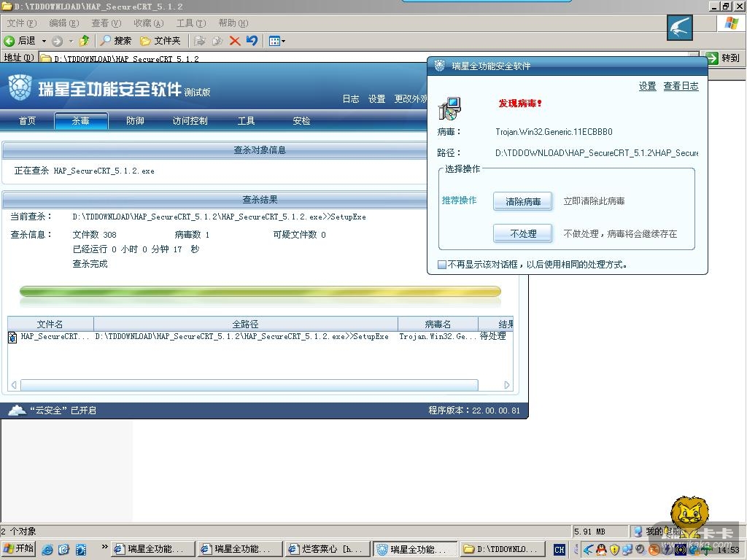Viewport: 747px width, 560px height.
Task: Open the Back button history dropdown arrow
Action: pos(44,41)
